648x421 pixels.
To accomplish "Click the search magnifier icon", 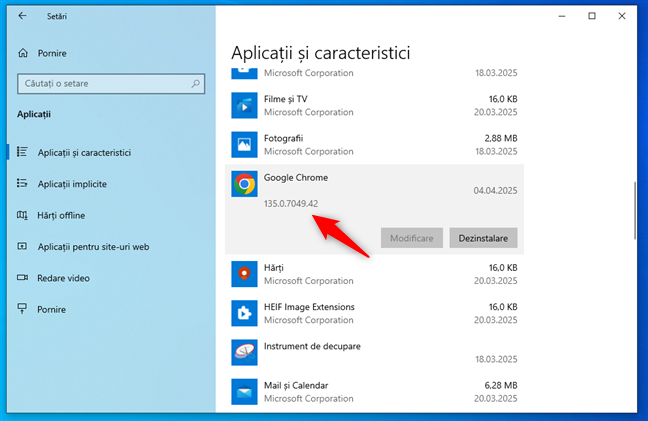I will coord(195,83).
